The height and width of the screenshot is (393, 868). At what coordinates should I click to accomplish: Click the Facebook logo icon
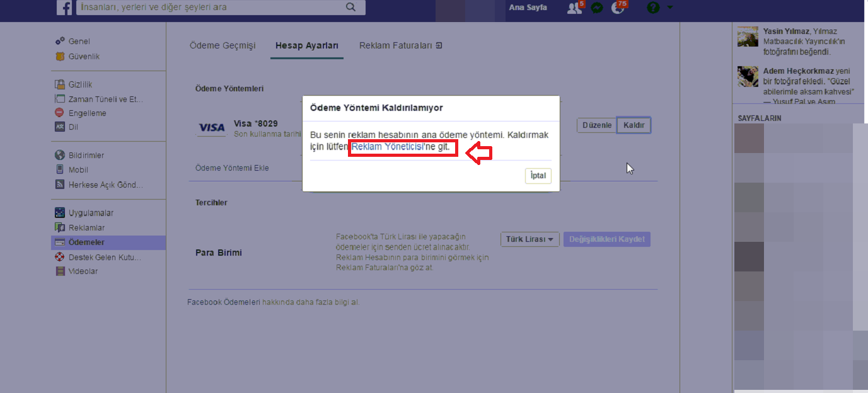[64, 8]
